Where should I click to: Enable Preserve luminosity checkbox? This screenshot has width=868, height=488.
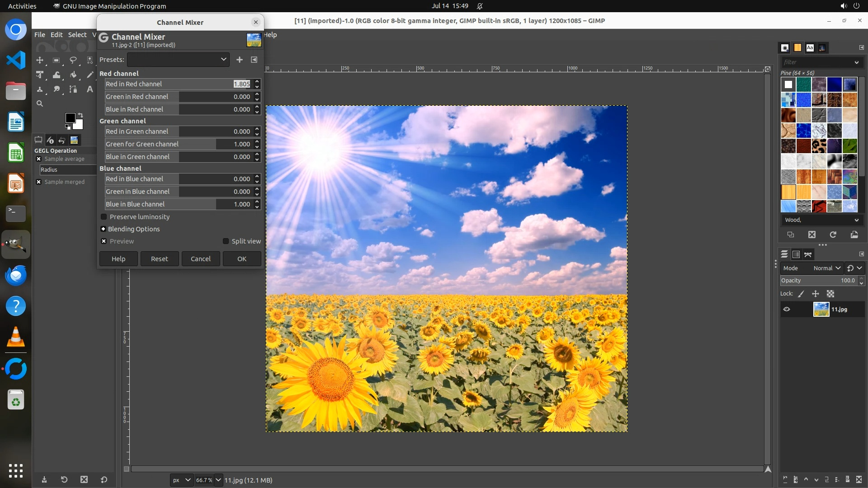click(104, 217)
